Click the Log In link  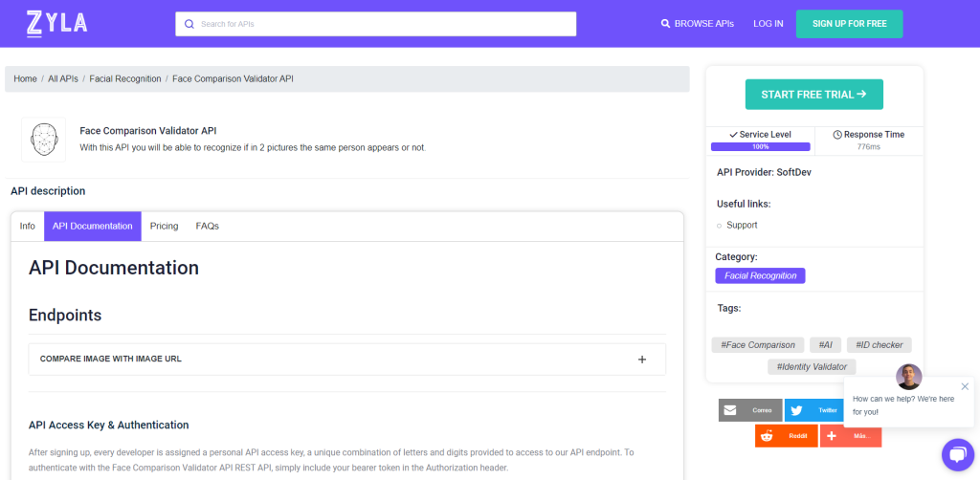click(768, 24)
